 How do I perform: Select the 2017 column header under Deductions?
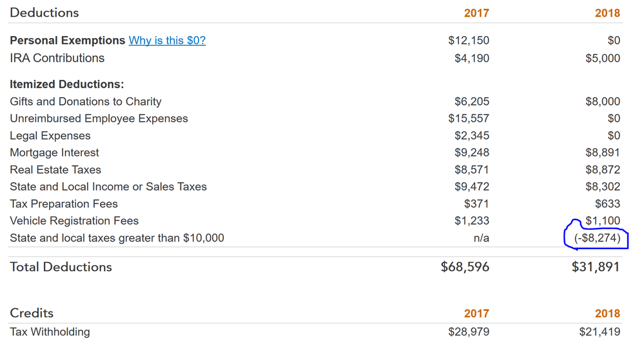[476, 14]
